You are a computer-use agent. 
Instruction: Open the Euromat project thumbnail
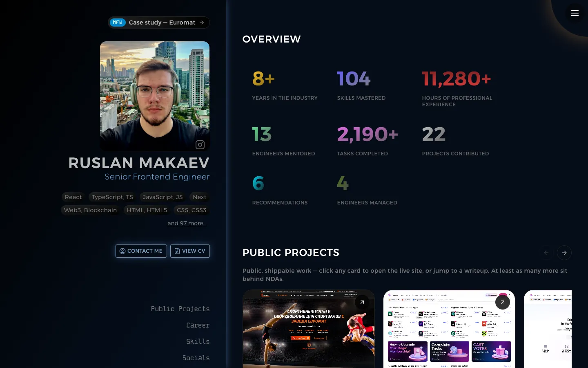coord(309,329)
